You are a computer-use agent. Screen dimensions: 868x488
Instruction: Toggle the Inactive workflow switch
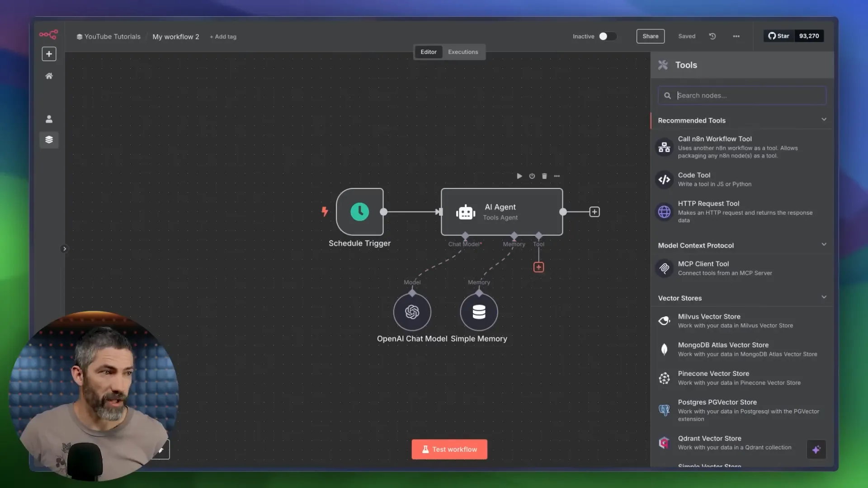coord(607,36)
